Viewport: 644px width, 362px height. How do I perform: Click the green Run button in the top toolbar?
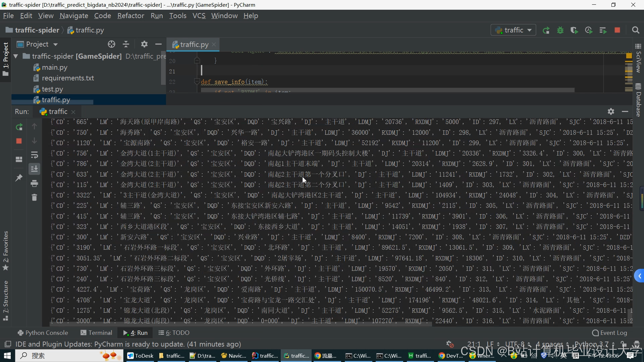pos(546,31)
